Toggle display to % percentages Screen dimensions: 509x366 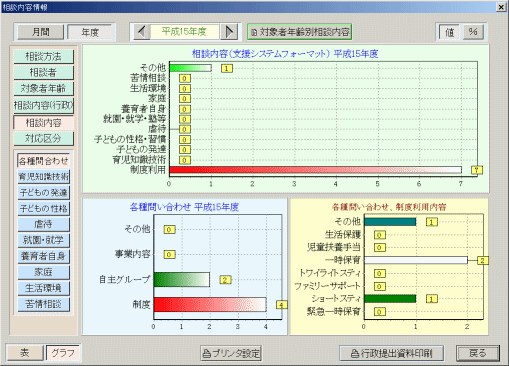(473, 32)
